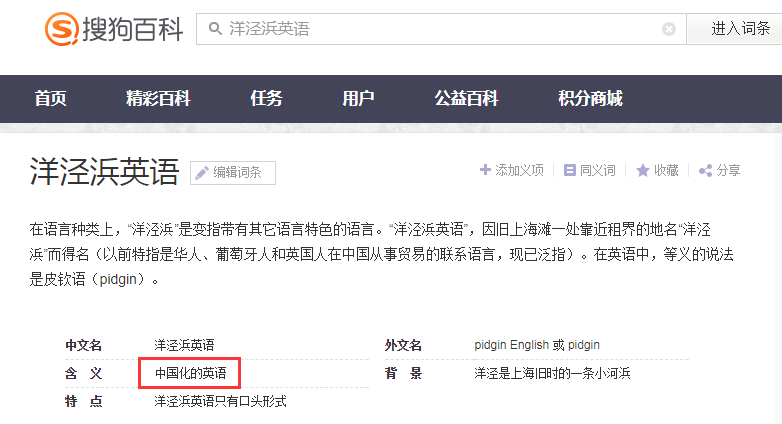This screenshot has height=424, width=782.
Task: Click the 收藏 link text
Action: [x=666, y=171]
